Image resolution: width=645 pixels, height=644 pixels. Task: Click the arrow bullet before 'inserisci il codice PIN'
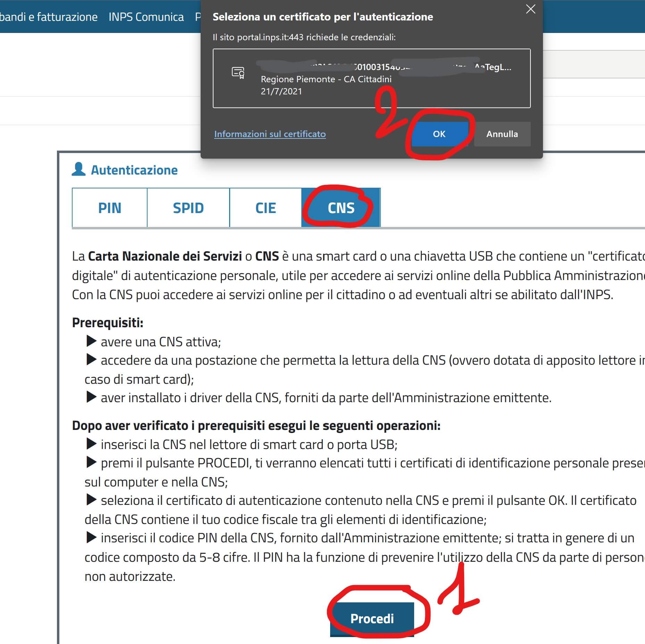(x=91, y=537)
